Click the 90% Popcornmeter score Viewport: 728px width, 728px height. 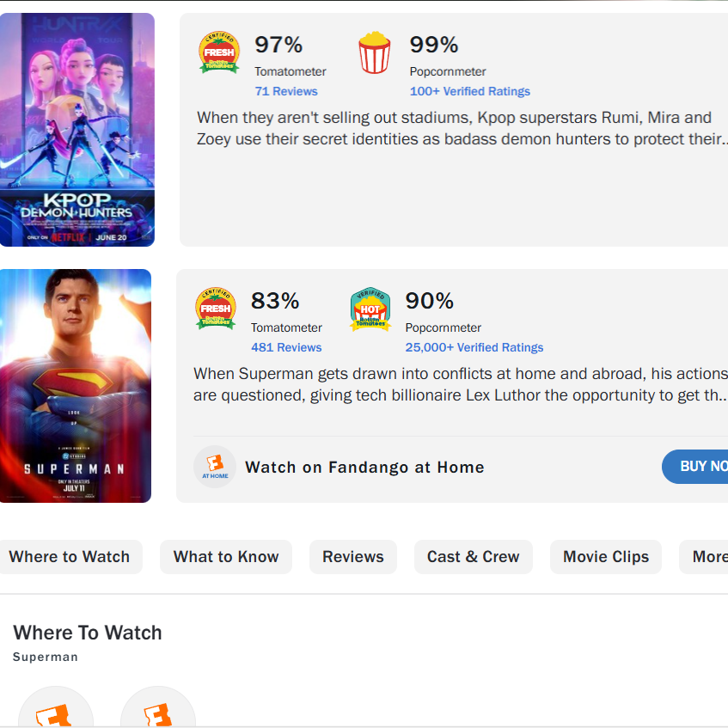430,301
